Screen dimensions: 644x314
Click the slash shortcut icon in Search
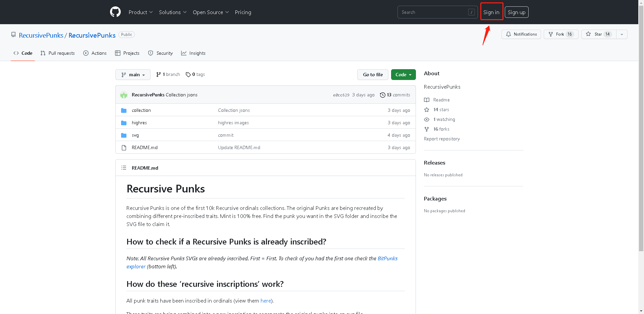coord(471,12)
